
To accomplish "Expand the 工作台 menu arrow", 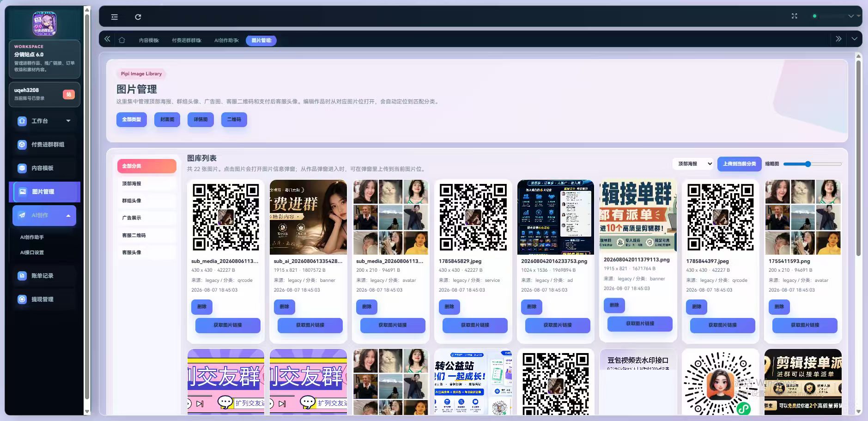I will tap(68, 121).
